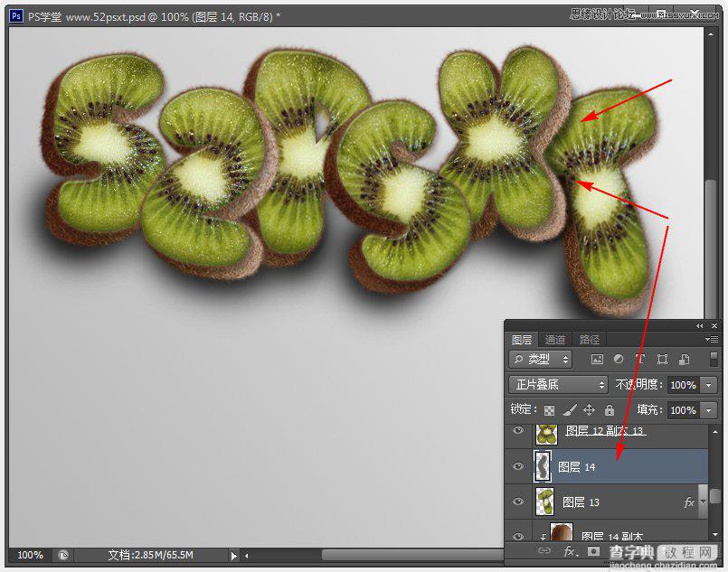Screen dimensions: 728x572
Task: Click canvas vertical scrollbar up arrow
Action: coord(710,33)
